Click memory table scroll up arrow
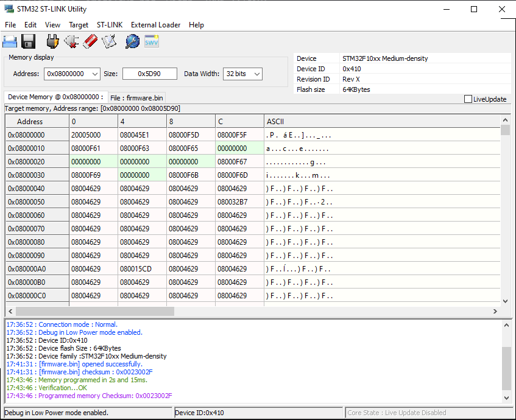The height and width of the screenshot is (420, 516). click(505, 120)
